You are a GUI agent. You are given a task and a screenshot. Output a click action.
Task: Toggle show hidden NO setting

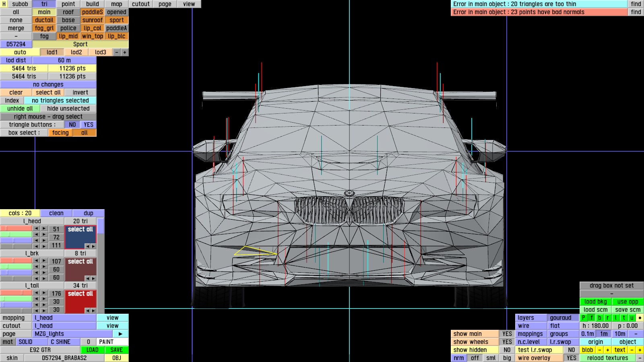click(x=507, y=350)
